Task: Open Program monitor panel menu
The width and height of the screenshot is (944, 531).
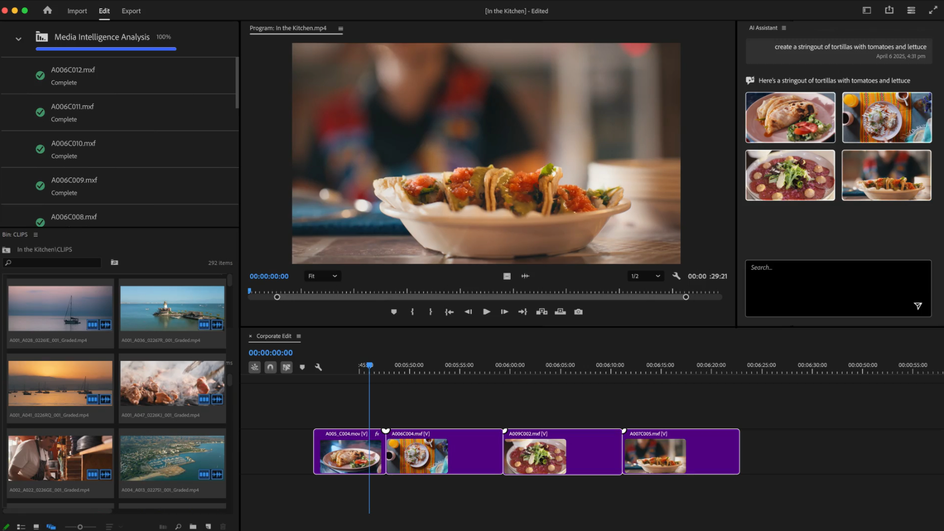Action: coord(341,28)
